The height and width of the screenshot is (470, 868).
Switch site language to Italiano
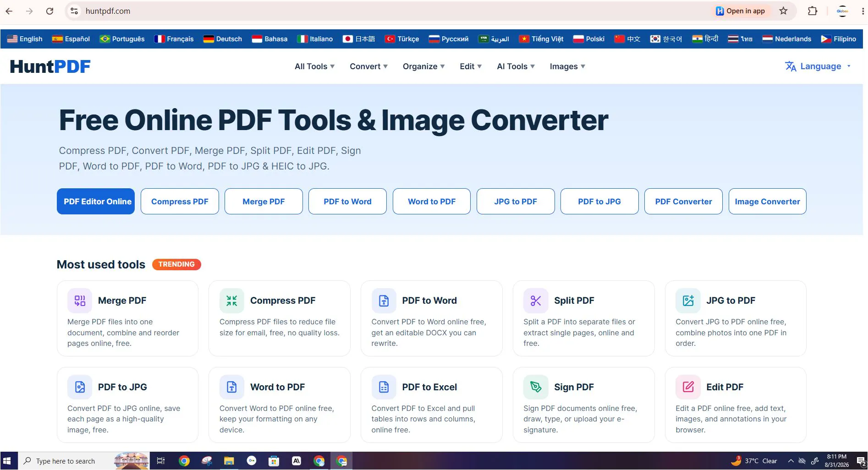click(x=315, y=39)
